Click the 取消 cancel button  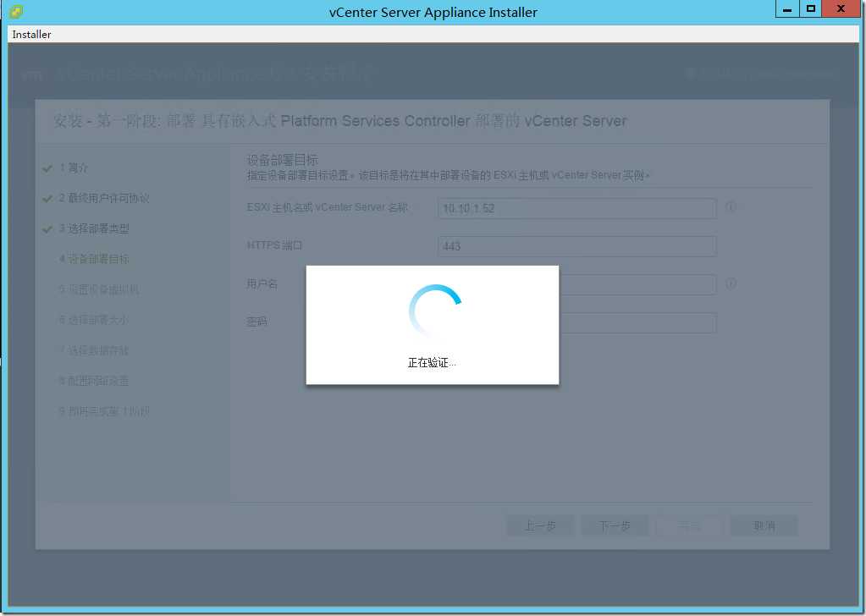click(x=764, y=525)
